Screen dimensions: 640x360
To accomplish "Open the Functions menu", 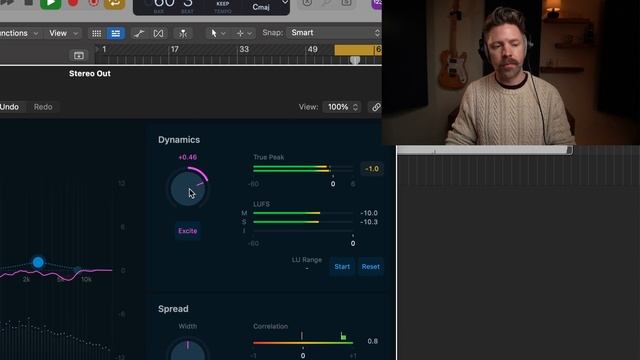I will pos(19,33).
